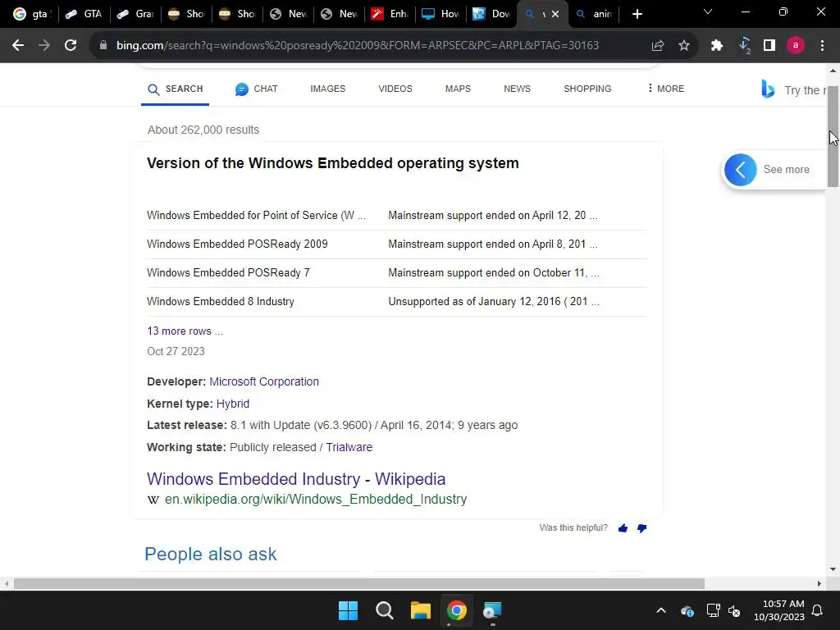Viewport: 840px width, 630px height.
Task: Click the address bar URL
Action: pos(358,46)
